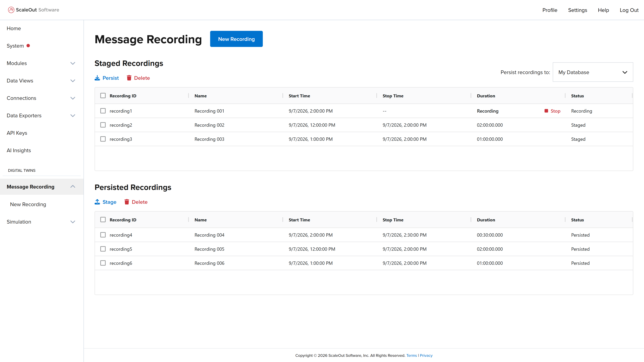Screen dimensions: 644x362
Task: Click the persisted Delete trash icon
Action: pos(127,202)
